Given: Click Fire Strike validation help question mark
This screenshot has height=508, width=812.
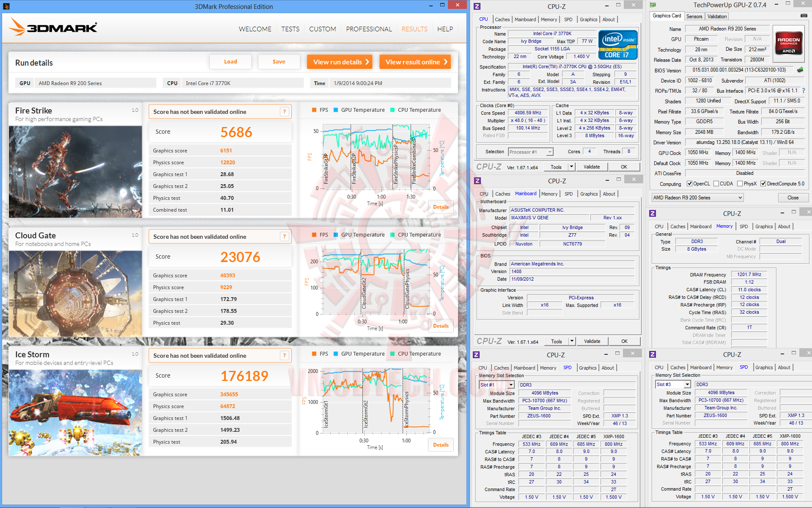Looking at the screenshot, I should tap(285, 112).
